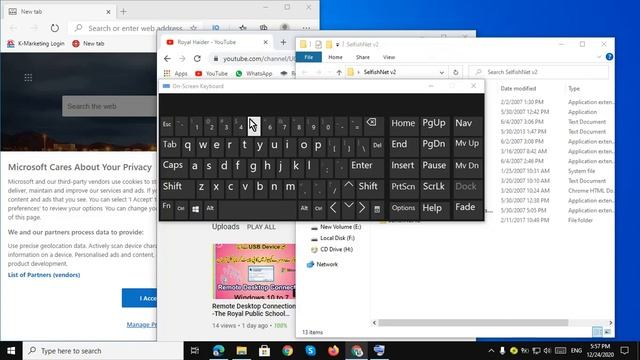This screenshot has height=360, width=640.
Task: Open the WhatsApp bookmark in Chrome
Action: tap(254, 73)
